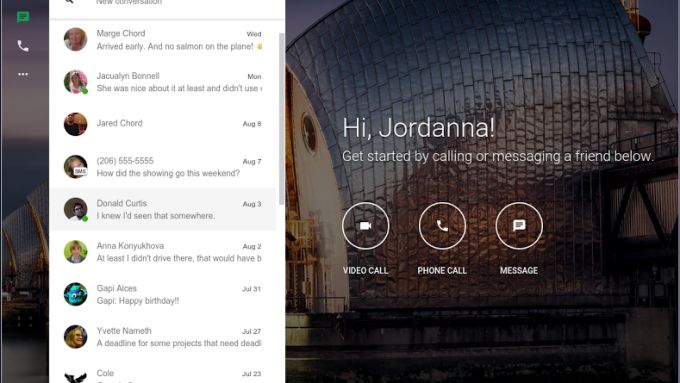680x383 pixels.
Task: Click the conversation list scrollbar
Action: [x=281, y=118]
